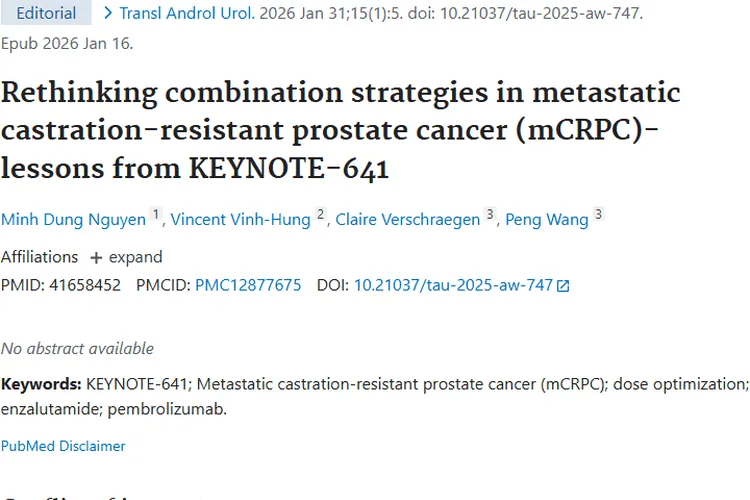Click the external link icon after DOI
Viewport: 750px width, 500px height.
tap(563, 286)
